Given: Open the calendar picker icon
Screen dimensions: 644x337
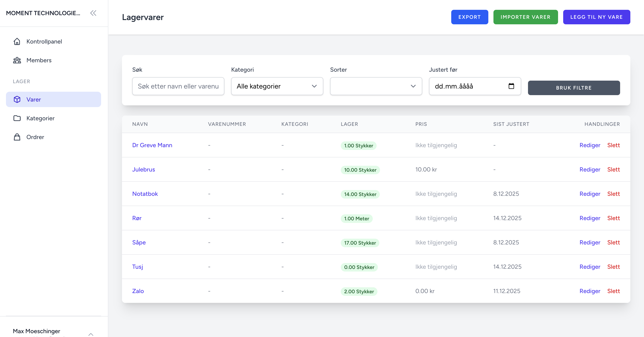Looking at the screenshot, I should tap(511, 86).
